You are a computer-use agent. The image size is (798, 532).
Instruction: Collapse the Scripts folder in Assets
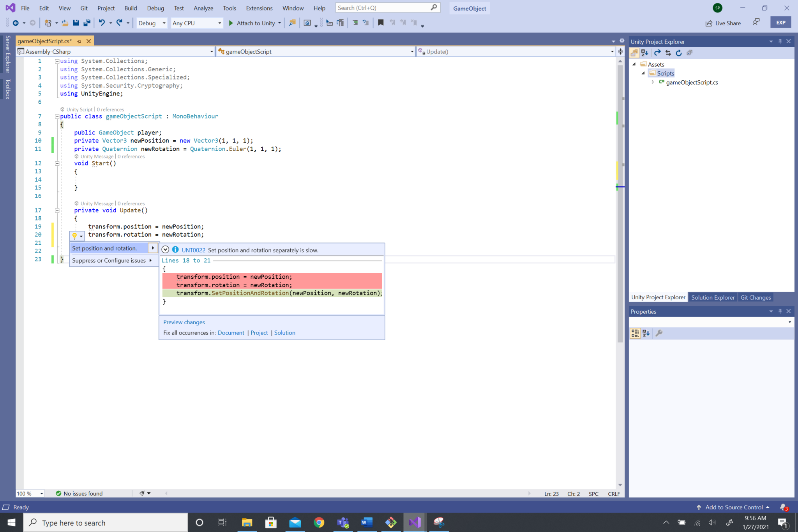pyautogui.click(x=643, y=73)
